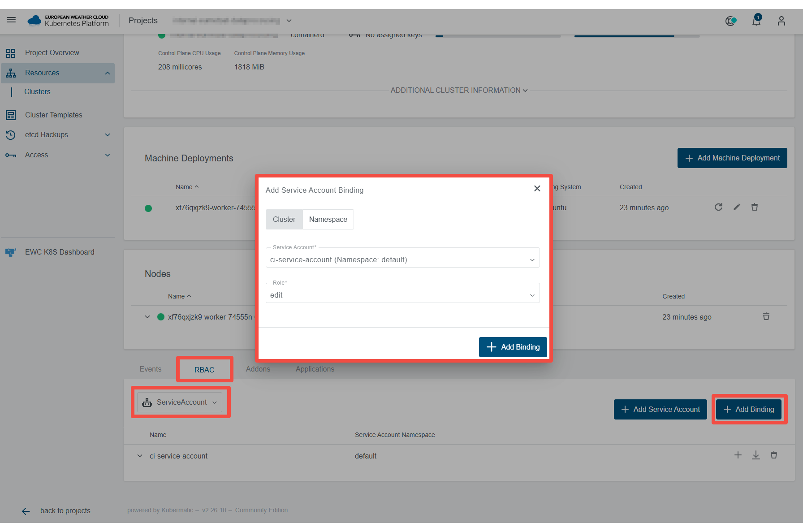Click the xf76qxjzk9-worker machine deployment name
The width and height of the screenshot is (803, 532).
click(x=216, y=208)
